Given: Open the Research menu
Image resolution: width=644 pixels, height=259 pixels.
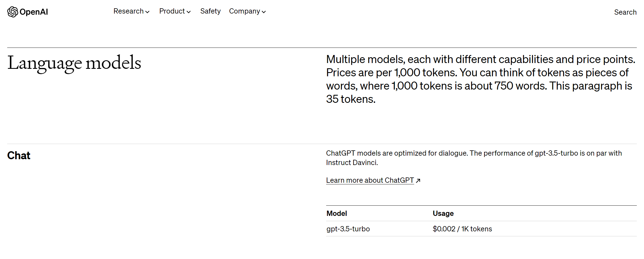Looking at the screenshot, I should 128,11.
